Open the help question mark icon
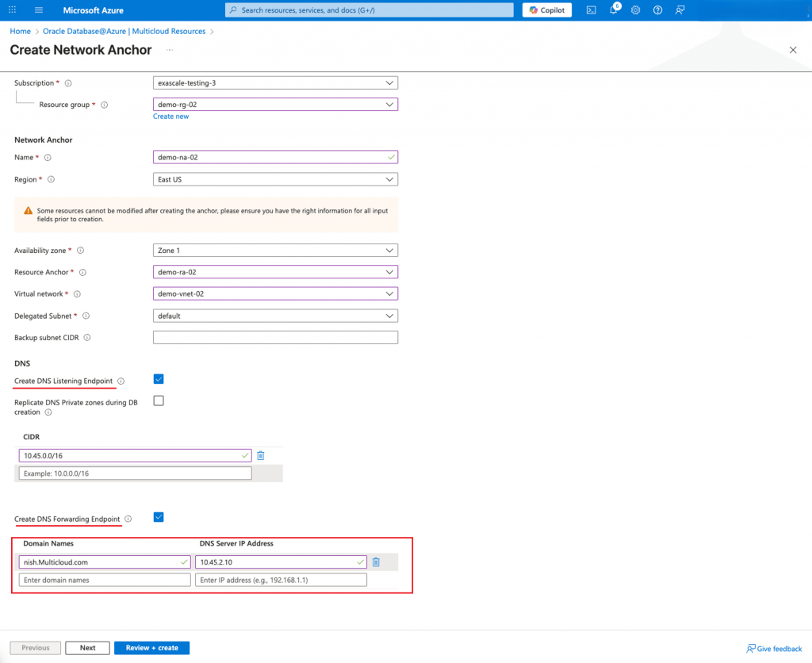The width and height of the screenshot is (812, 663). coord(657,10)
